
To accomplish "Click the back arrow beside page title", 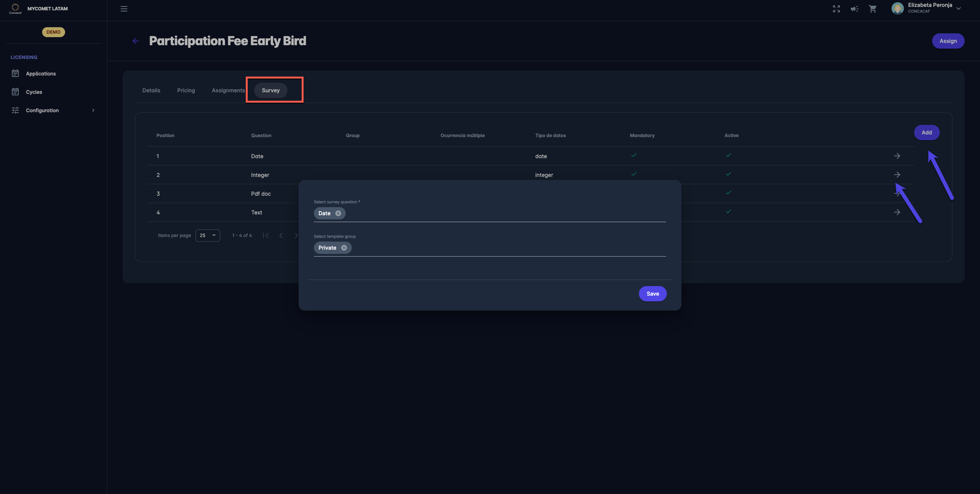I will 136,41.
